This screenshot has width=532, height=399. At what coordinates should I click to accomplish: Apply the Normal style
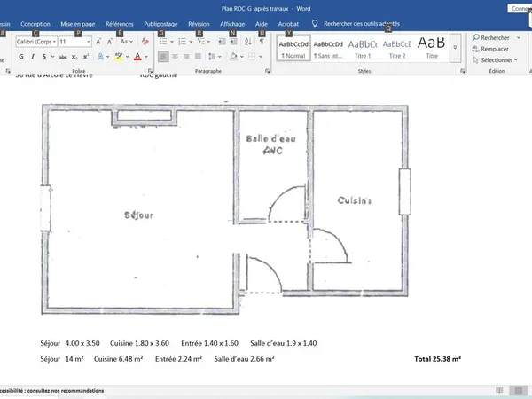293,48
